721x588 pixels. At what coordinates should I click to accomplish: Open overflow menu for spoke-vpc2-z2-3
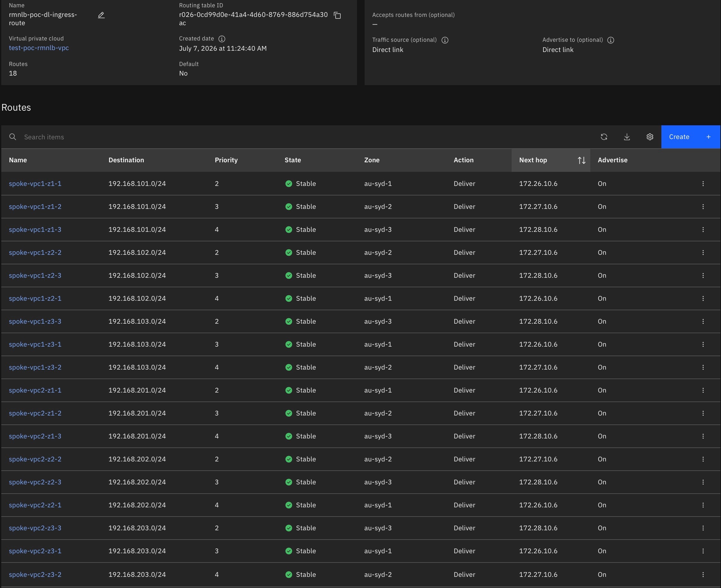click(703, 482)
